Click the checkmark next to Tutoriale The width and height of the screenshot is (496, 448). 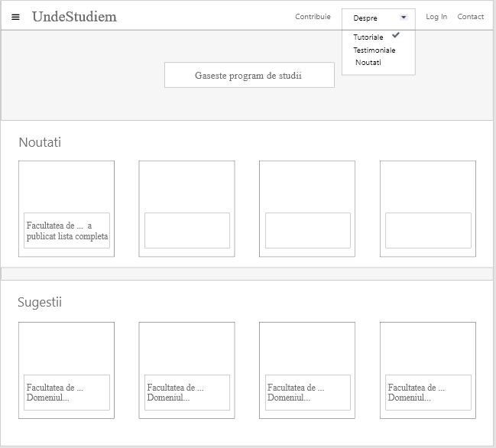click(x=396, y=35)
